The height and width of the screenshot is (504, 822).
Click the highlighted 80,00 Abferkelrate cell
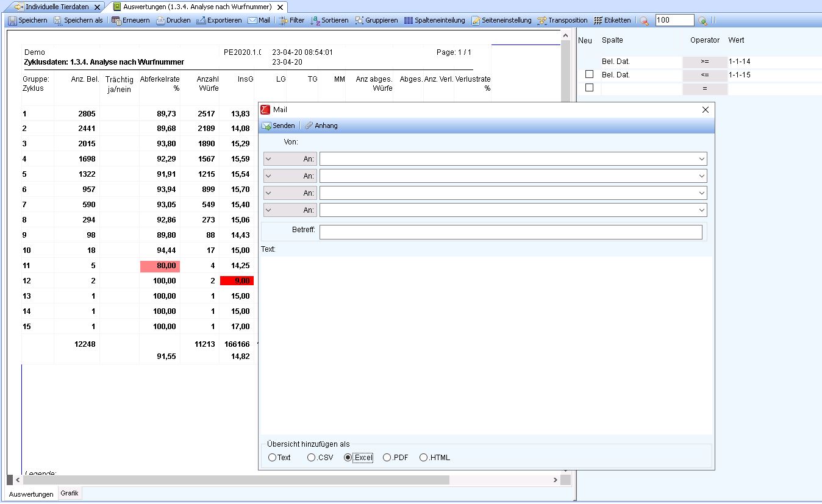click(160, 266)
